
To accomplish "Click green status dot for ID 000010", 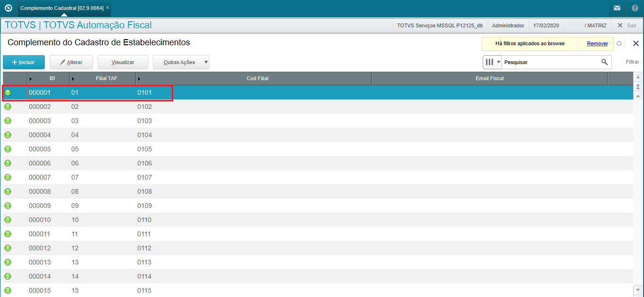I will tap(8, 220).
